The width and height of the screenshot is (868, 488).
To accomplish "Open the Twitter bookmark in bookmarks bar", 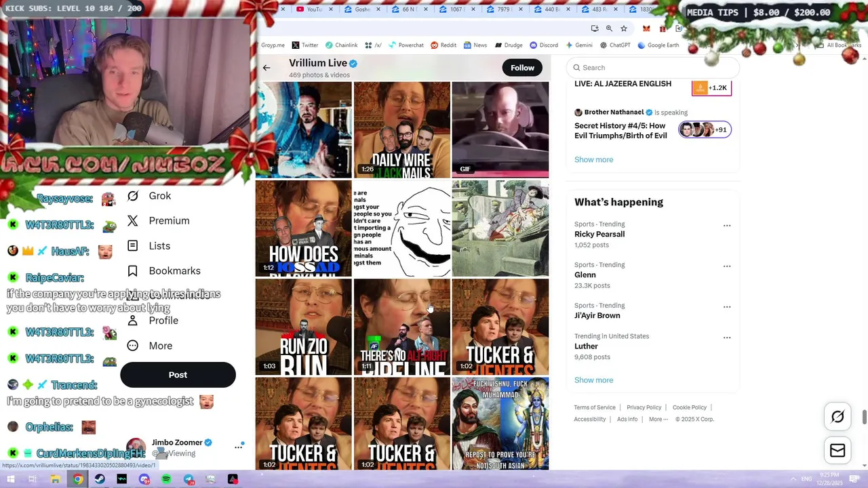I will (305, 45).
